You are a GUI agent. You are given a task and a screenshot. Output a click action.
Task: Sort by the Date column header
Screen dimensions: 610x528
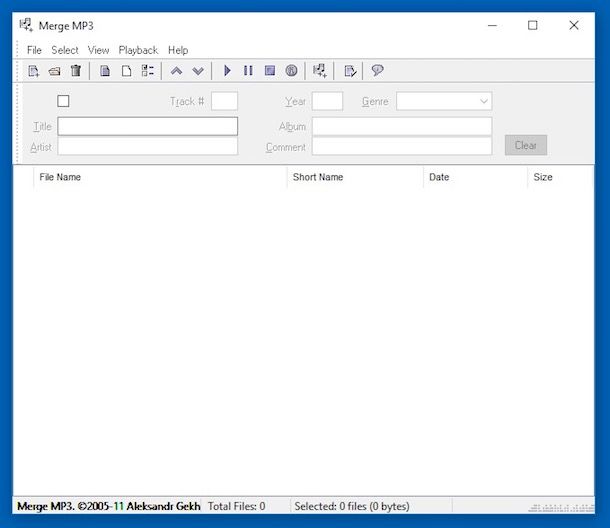click(x=475, y=177)
